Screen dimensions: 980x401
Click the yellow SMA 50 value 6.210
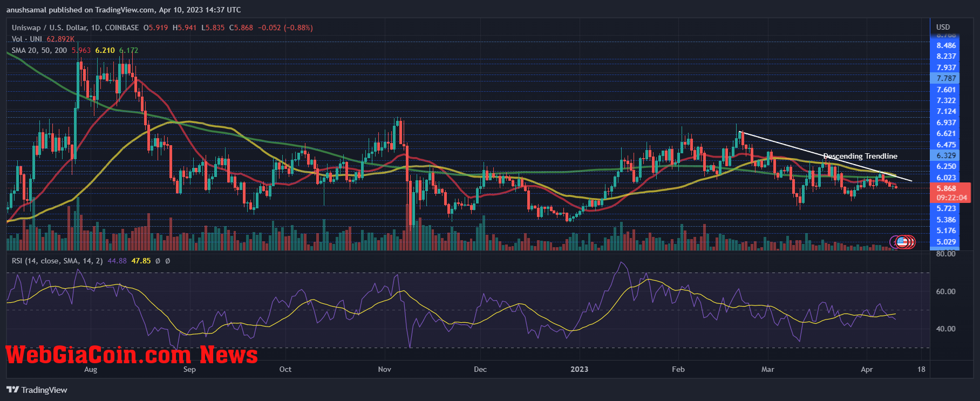pos(105,50)
